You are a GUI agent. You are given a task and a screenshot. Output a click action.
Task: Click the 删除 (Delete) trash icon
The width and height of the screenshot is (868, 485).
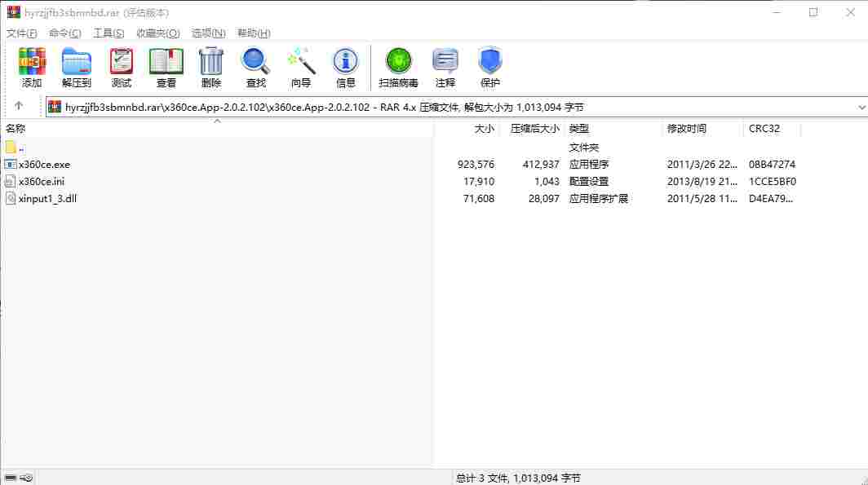[x=211, y=61]
